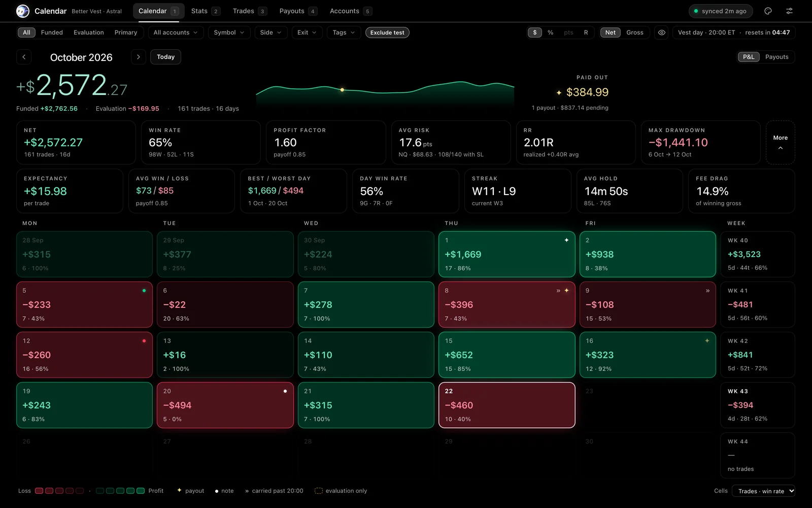Image resolution: width=812 pixels, height=508 pixels.
Task: Click the Calendar app logo icon
Action: click(23, 11)
